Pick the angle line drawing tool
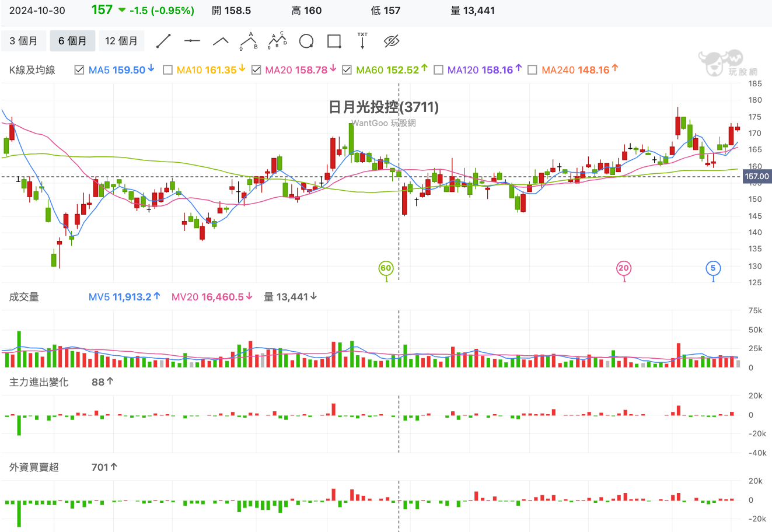The height and width of the screenshot is (532, 772). pos(221,41)
